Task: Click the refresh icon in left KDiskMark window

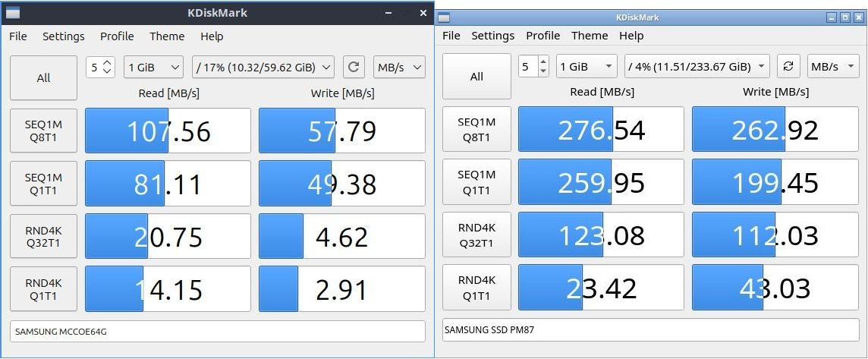Action: coord(353,68)
